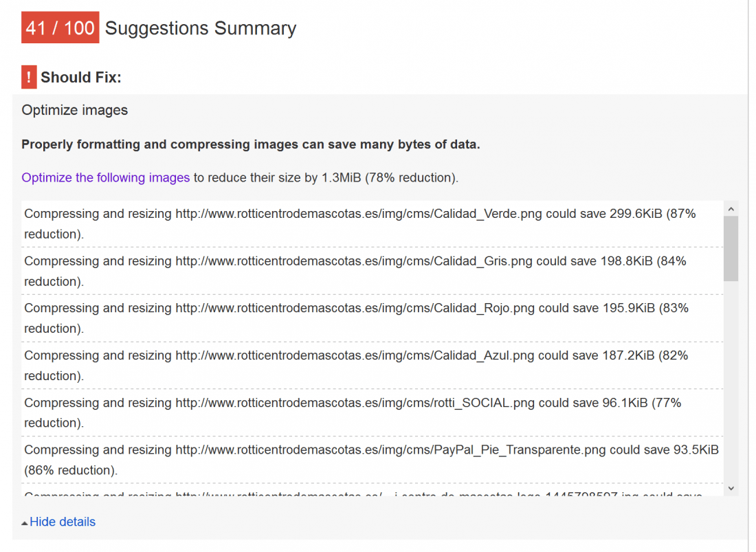Viewport: 756px width, 552px height.
Task: Click the Hide details link
Action: pyautogui.click(x=63, y=522)
